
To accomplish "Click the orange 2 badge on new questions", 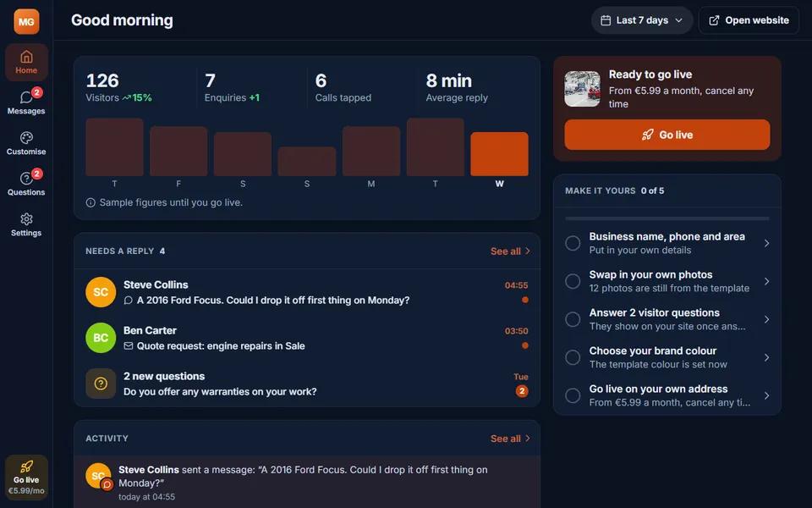I will point(522,391).
